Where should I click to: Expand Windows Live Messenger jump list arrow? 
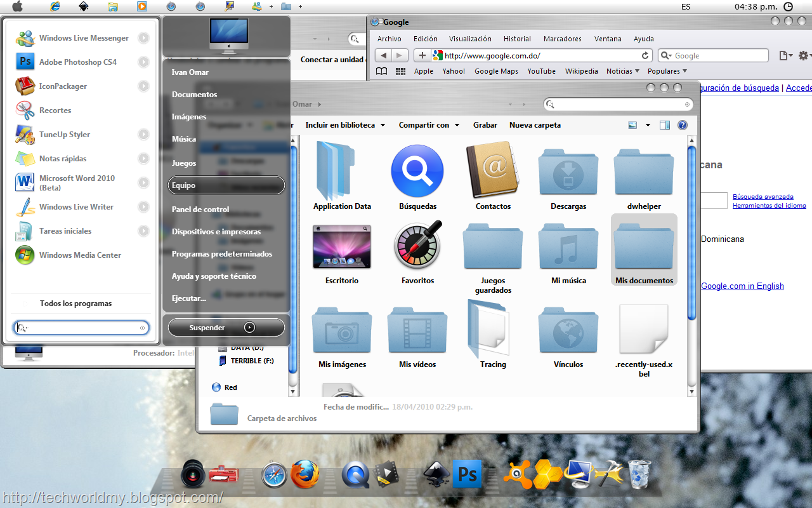click(143, 38)
